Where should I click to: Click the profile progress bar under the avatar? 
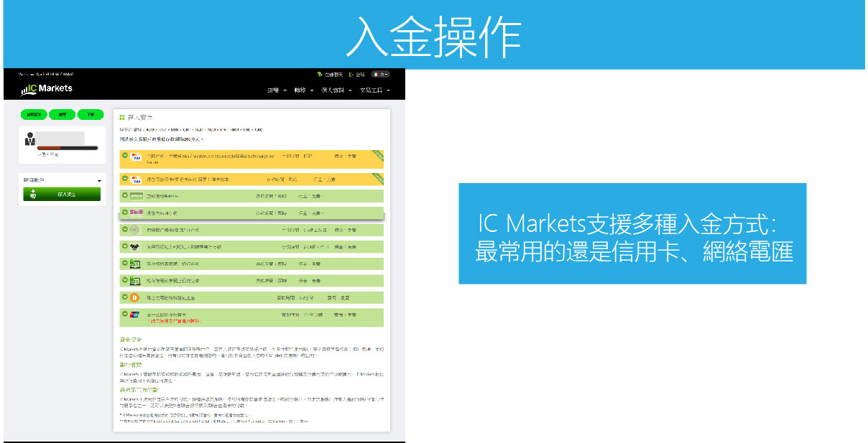click(68, 149)
